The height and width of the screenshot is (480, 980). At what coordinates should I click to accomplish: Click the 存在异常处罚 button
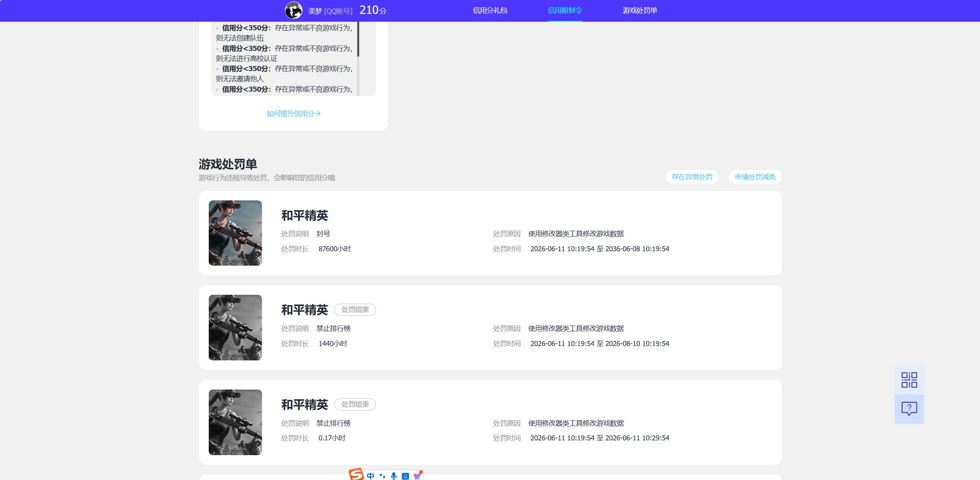pyautogui.click(x=692, y=177)
